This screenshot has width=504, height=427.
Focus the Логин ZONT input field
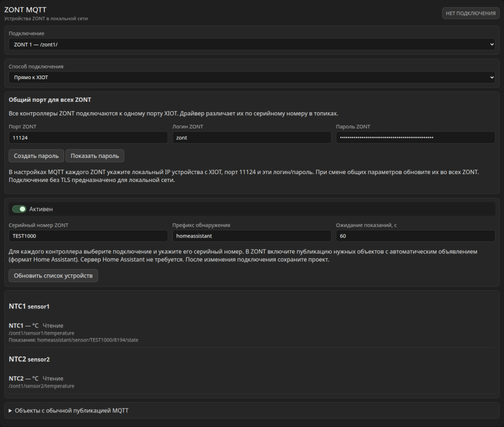[x=251, y=137]
